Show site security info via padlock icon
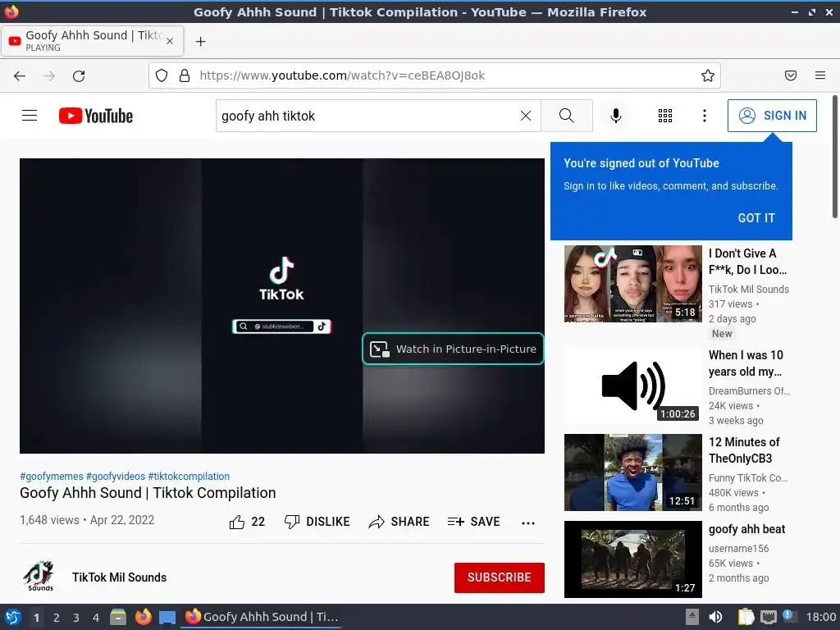 click(185, 75)
